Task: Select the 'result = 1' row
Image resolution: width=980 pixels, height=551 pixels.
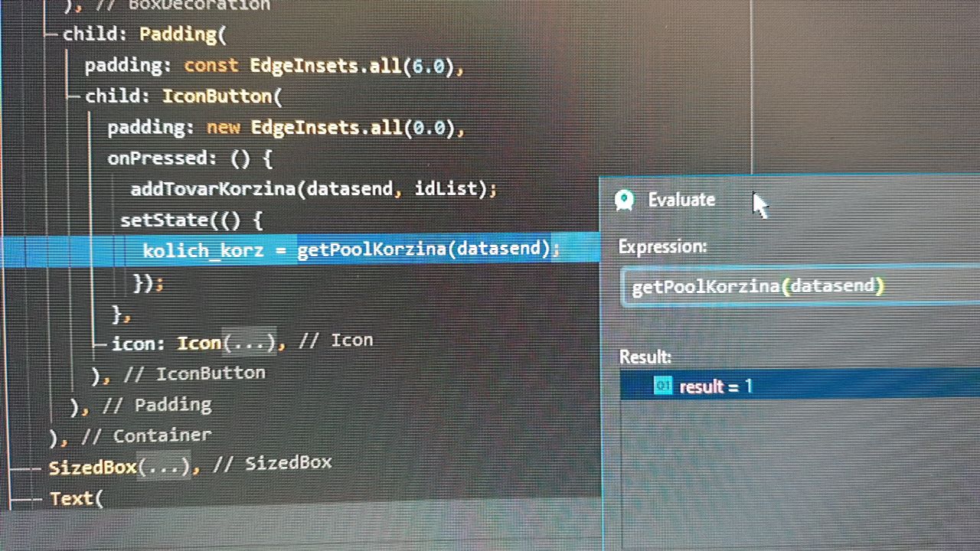Action: coord(800,386)
